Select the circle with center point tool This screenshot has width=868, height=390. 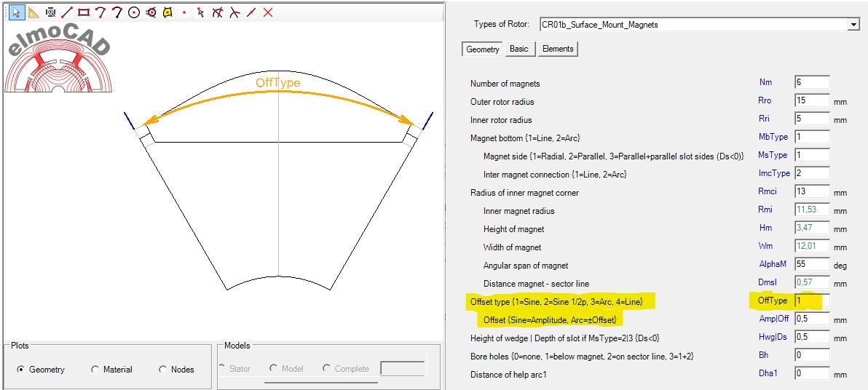134,12
